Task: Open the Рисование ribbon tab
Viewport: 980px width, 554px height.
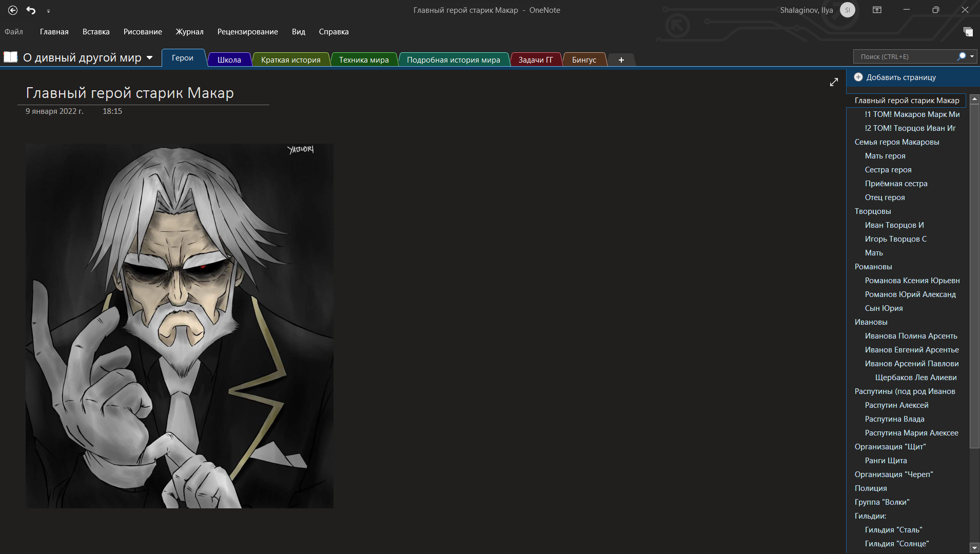Action: click(x=143, y=32)
